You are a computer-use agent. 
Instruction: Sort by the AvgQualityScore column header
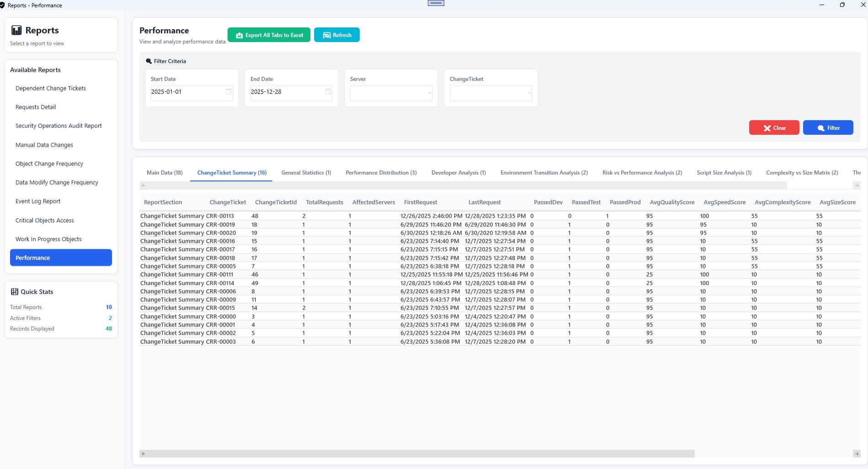point(671,203)
